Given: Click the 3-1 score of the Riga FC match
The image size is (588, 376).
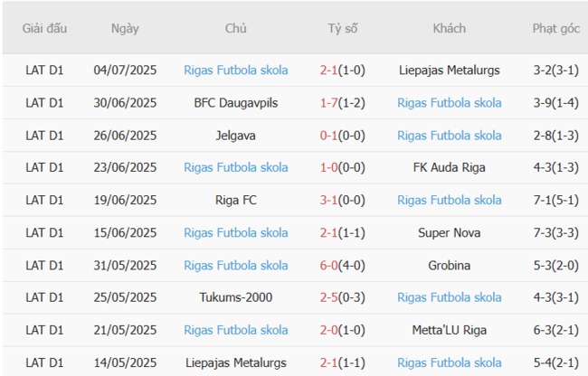Looking at the screenshot, I should [329, 200].
